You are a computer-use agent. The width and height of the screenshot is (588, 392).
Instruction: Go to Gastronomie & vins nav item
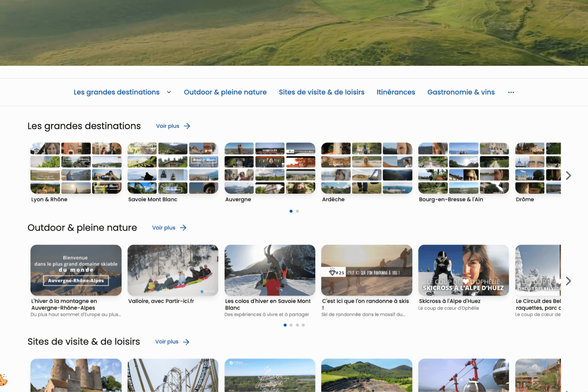[x=461, y=92]
